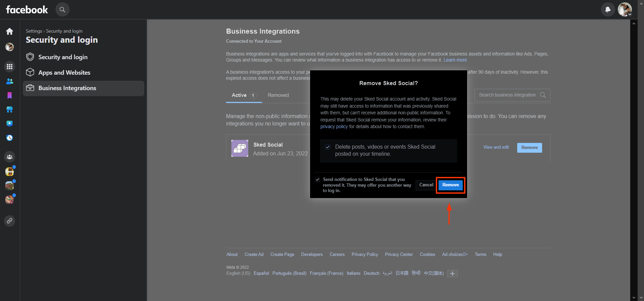The height and width of the screenshot is (301, 644).
Task: Click the Sked Social integration name
Action: tap(268, 145)
